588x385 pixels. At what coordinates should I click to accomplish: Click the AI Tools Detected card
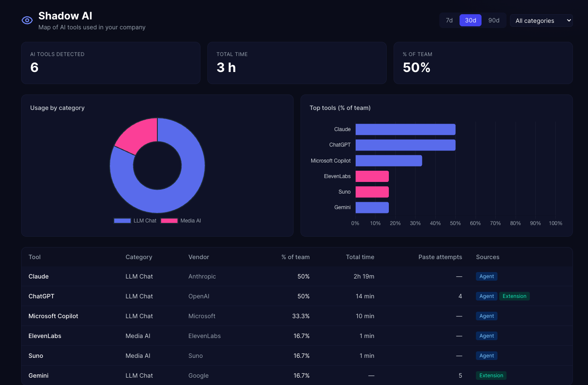(x=111, y=63)
